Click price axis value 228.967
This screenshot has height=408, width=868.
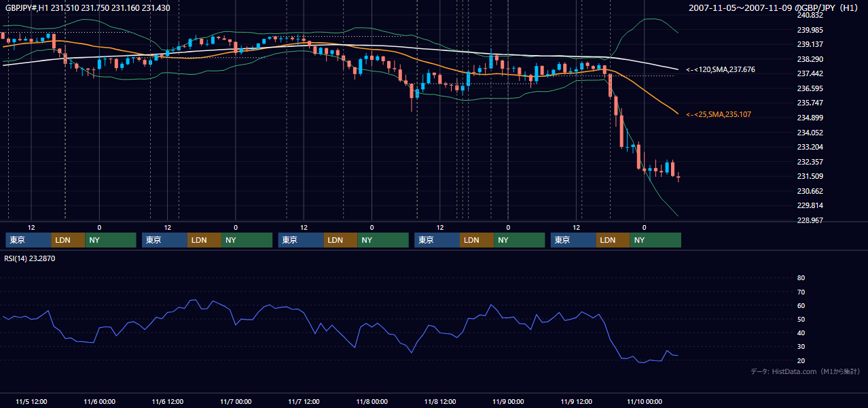pyautogui.click(x=810, y=220)
